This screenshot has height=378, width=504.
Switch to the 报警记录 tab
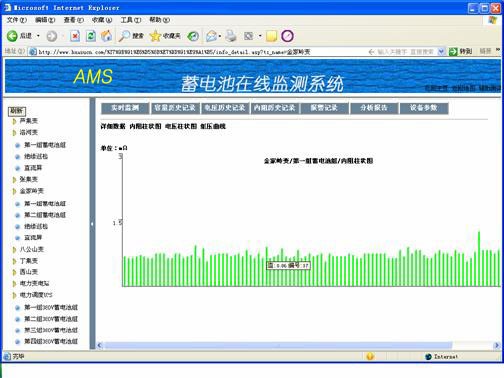point(324,108)
